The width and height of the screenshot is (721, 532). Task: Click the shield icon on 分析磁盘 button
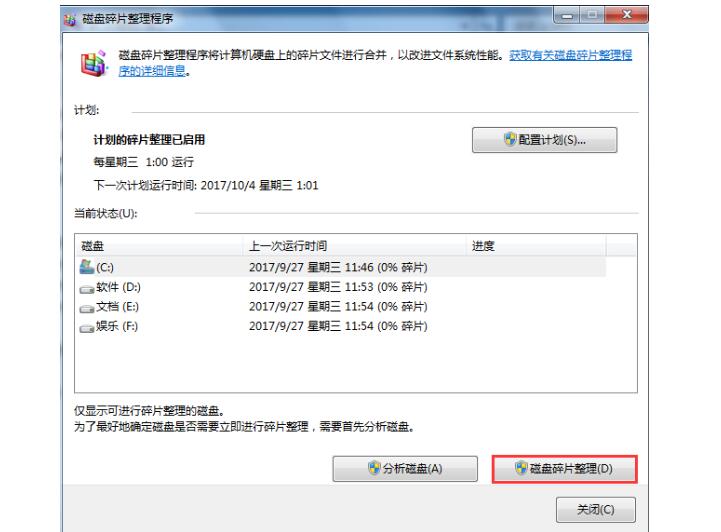tap(374, 468)
